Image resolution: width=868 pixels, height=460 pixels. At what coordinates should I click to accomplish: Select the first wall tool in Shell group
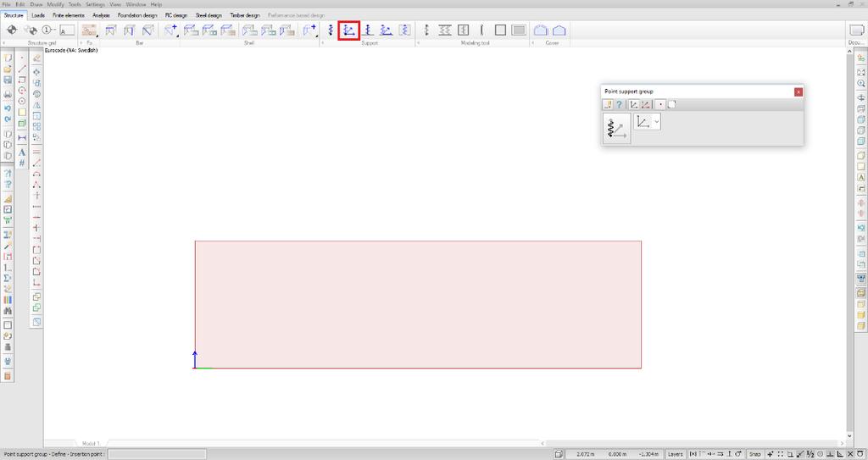coord(250,30)
